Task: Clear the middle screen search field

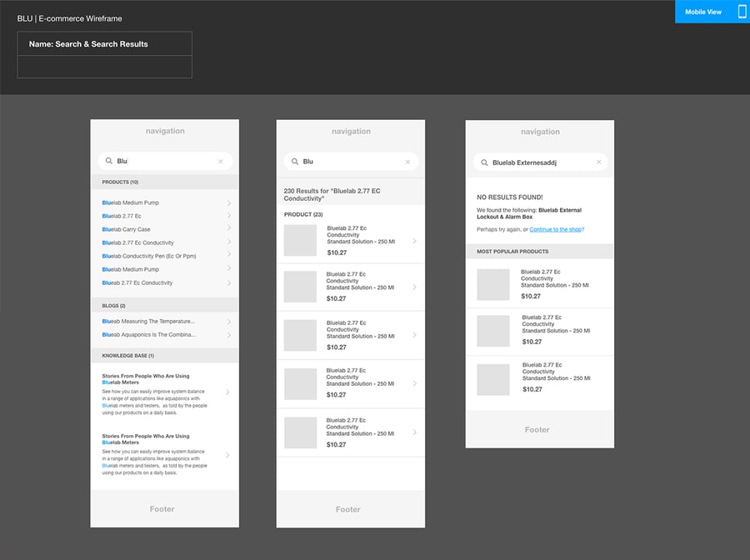Action: 407,162
